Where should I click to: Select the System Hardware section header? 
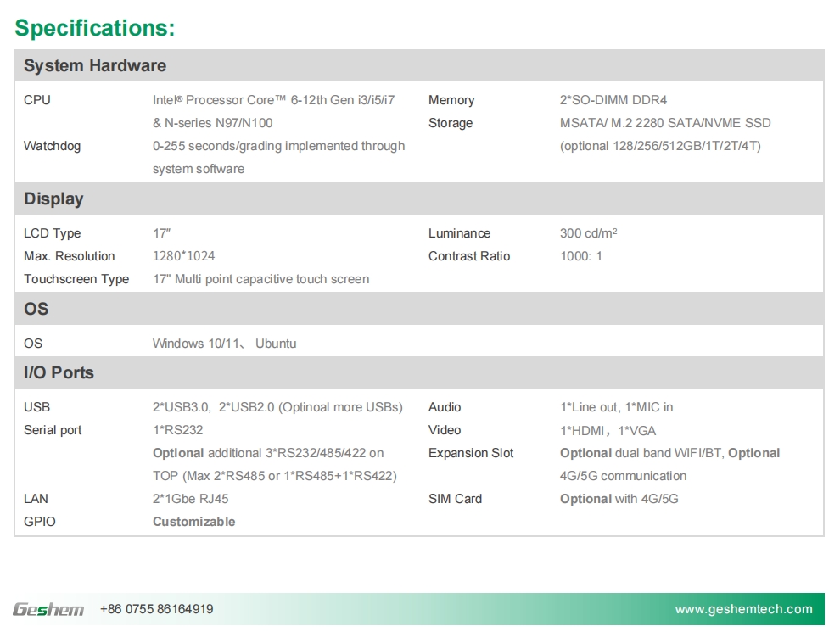pos(95,66)
